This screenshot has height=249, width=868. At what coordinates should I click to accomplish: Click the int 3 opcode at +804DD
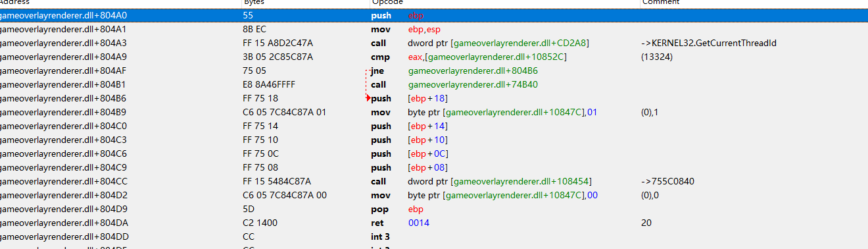(381, 236)
